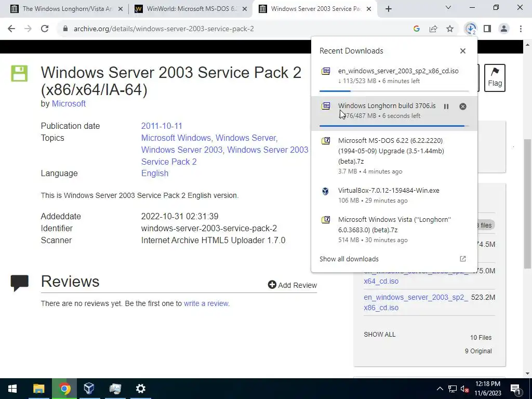The width and height of the screenshot is (532, 399).
Task: Flag this archive item
Action: tap(495, 78)
